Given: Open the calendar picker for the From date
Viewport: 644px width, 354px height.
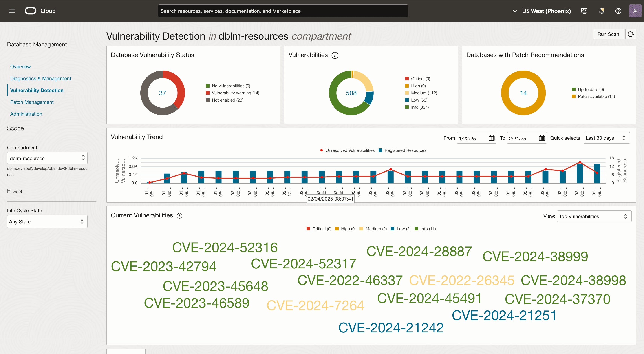Looking at the screenshot, I should pyautogui.click(x=491, y=138).
